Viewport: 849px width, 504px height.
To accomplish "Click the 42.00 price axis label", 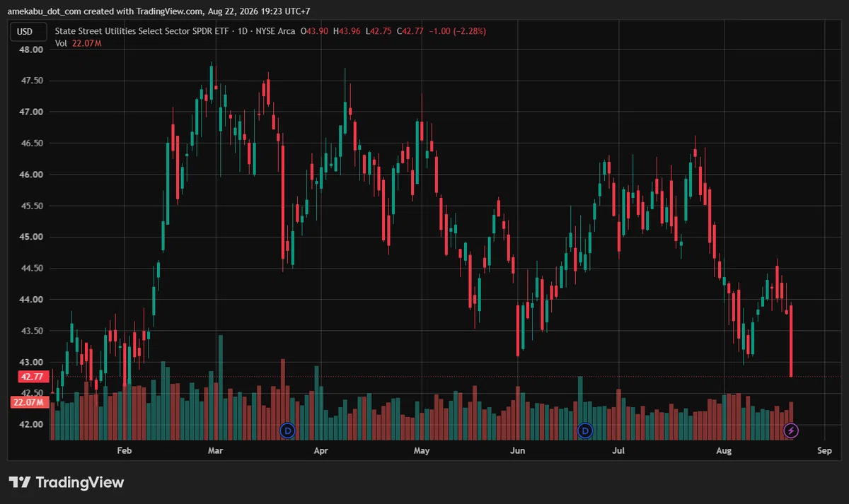I will pyautogui.click(x=33, y=425).
